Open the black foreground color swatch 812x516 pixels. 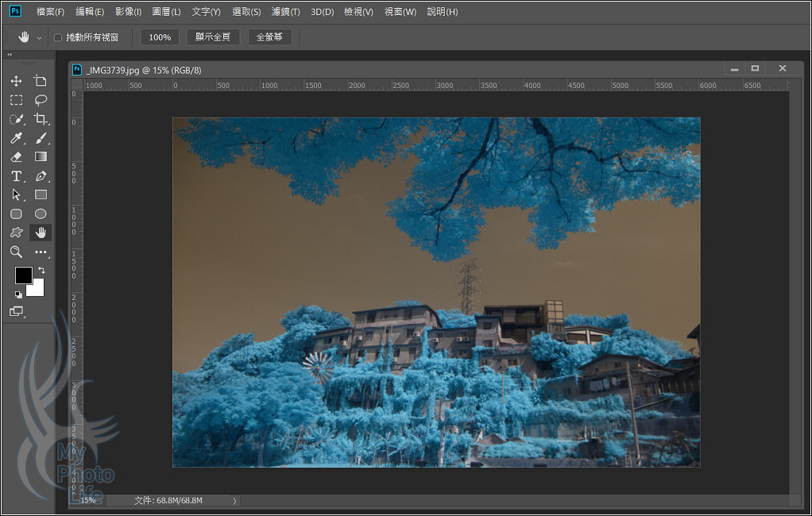point(23,275)
